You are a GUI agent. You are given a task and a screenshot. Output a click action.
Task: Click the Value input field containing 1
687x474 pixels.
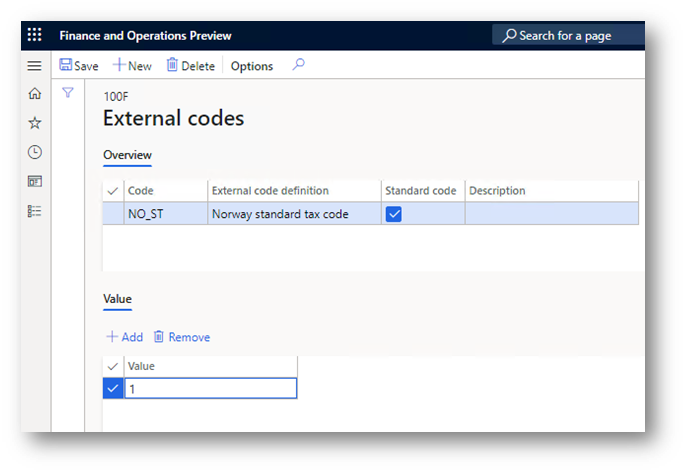point(211,389)
